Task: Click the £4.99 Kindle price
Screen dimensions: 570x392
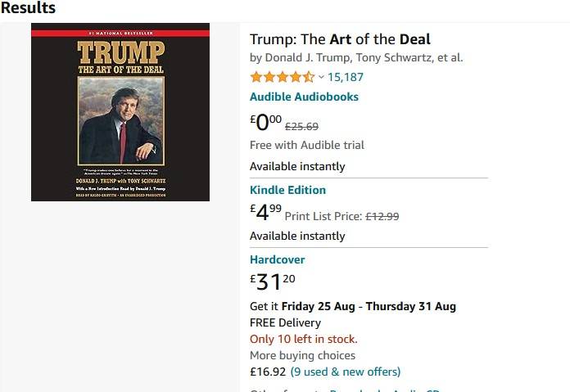Action: (265, 213)
